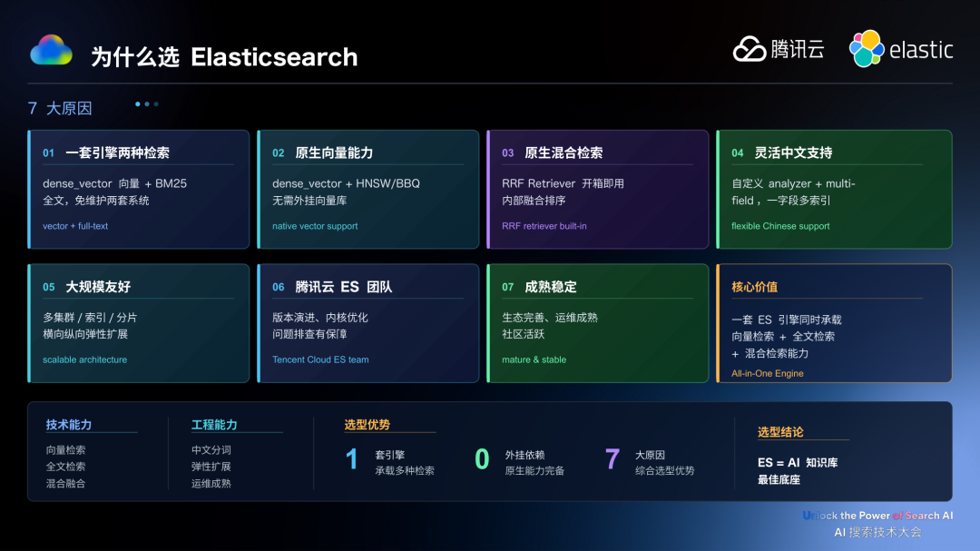Click the 核心价值 card heading
The height and width of the screenshot is (551, 980).
coord(754,287)
